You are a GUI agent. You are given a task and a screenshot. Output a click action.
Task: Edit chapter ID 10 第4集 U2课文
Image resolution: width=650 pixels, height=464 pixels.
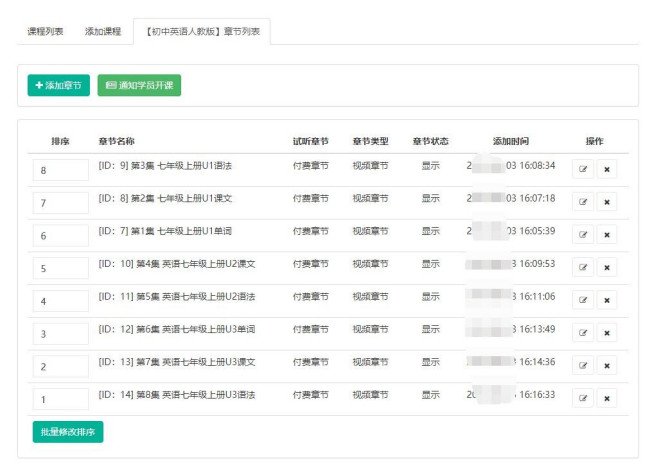click(x=583, y=267)
